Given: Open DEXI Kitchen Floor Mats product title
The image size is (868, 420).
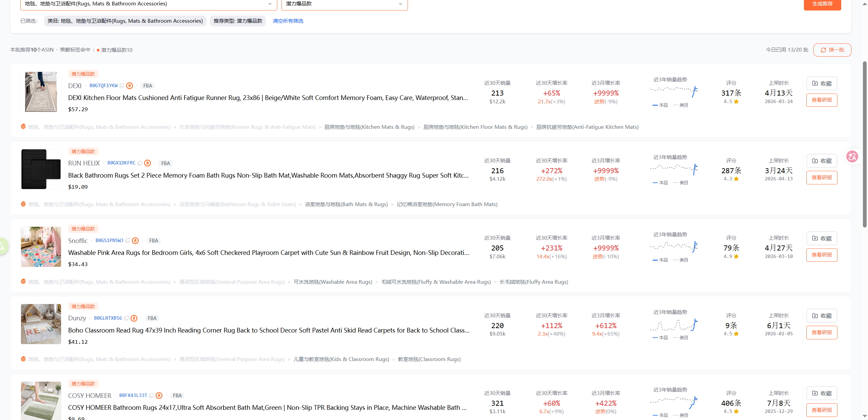Looking at the screenshot, I should [268, 98].
